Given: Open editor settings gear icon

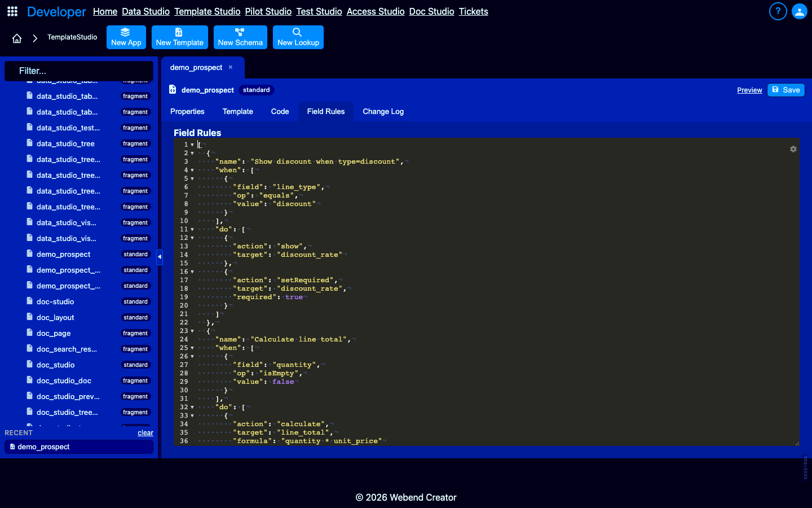Looking at the screenshot, I should pyautogui.click(x=793, y=149).
